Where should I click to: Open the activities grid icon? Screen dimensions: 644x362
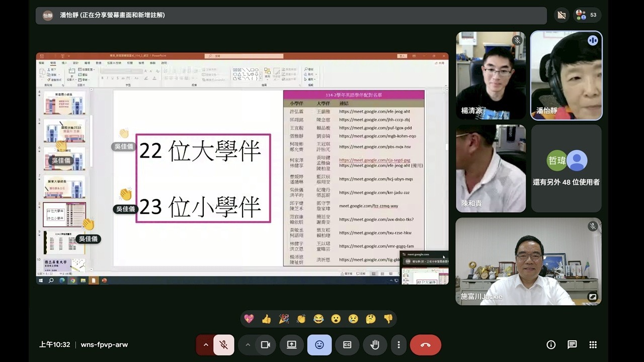[x=593, y=345]
